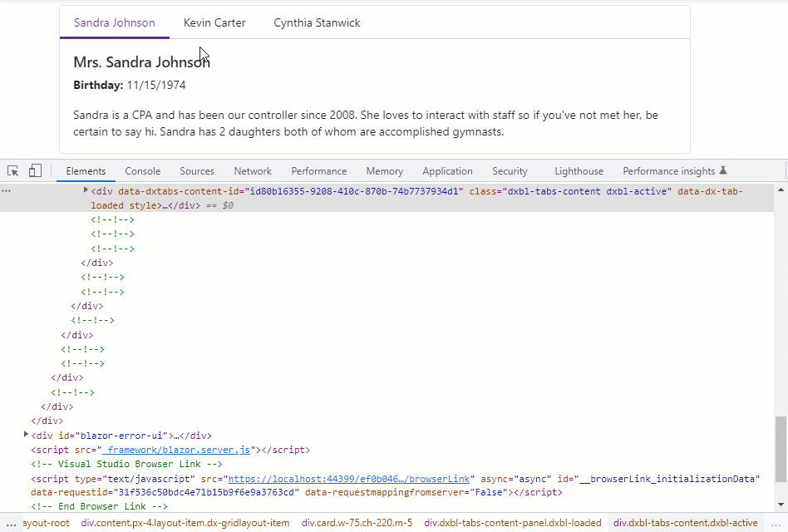Click the Sandra CPA description paragraph
The height and width of the screenshot is (532, 788).
366,123
